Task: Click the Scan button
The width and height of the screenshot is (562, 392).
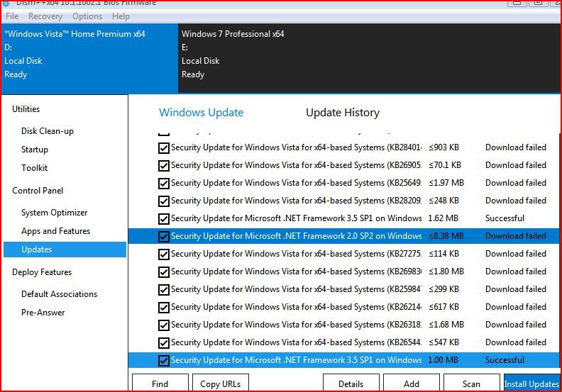Action: [472, 383]
